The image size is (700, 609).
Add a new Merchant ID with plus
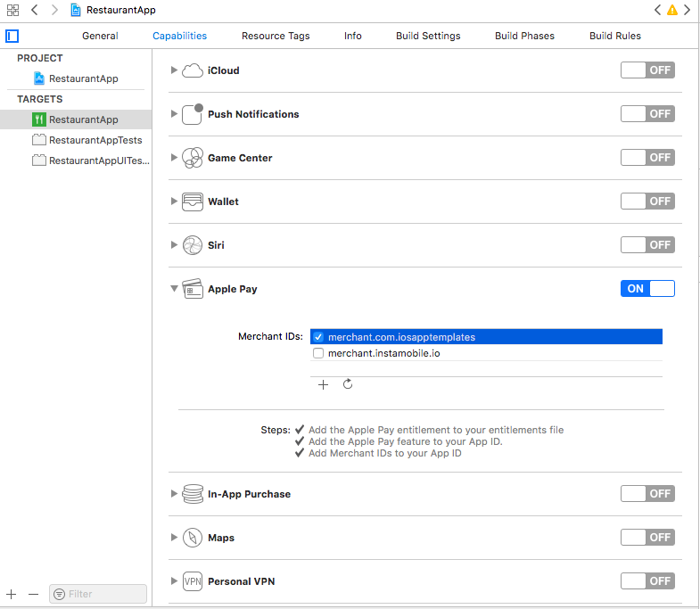click(x=323, y=384)
